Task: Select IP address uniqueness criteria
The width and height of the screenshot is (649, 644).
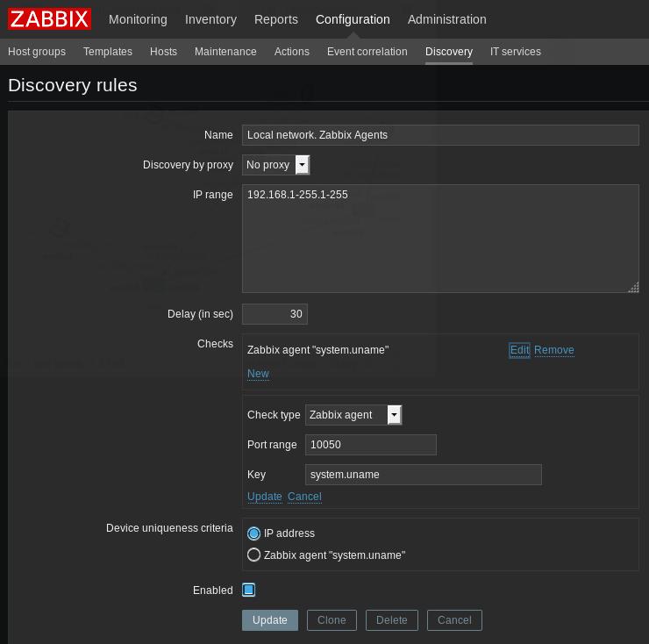Action: [253, 533]
